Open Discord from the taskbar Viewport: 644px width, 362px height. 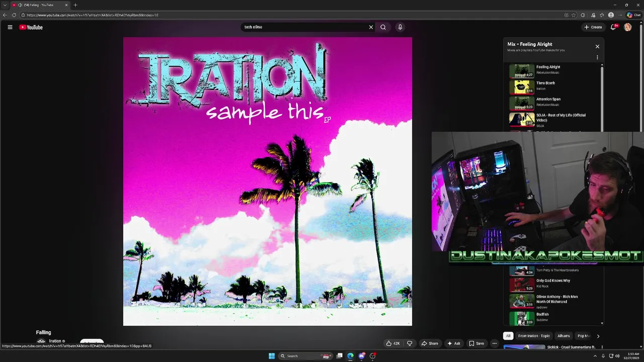[x=361, y=356]
